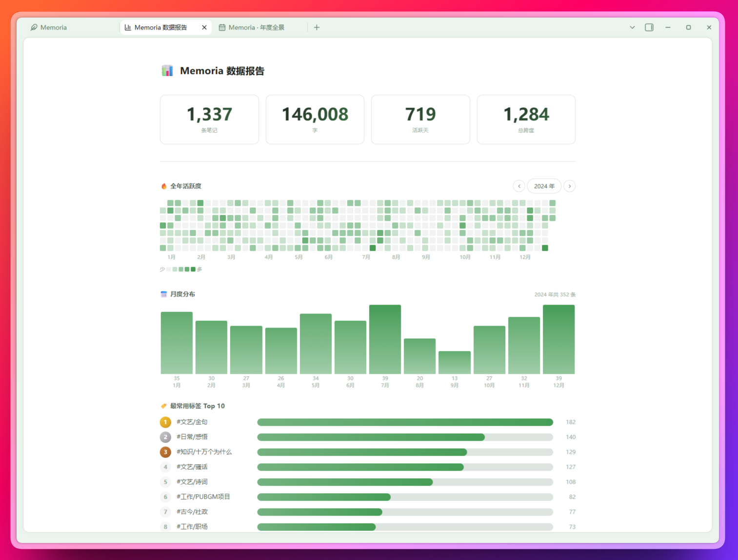The image size is (738, 560).
Task: Open the #日常/感悟 tag
Action: click(x=192, y=437)
